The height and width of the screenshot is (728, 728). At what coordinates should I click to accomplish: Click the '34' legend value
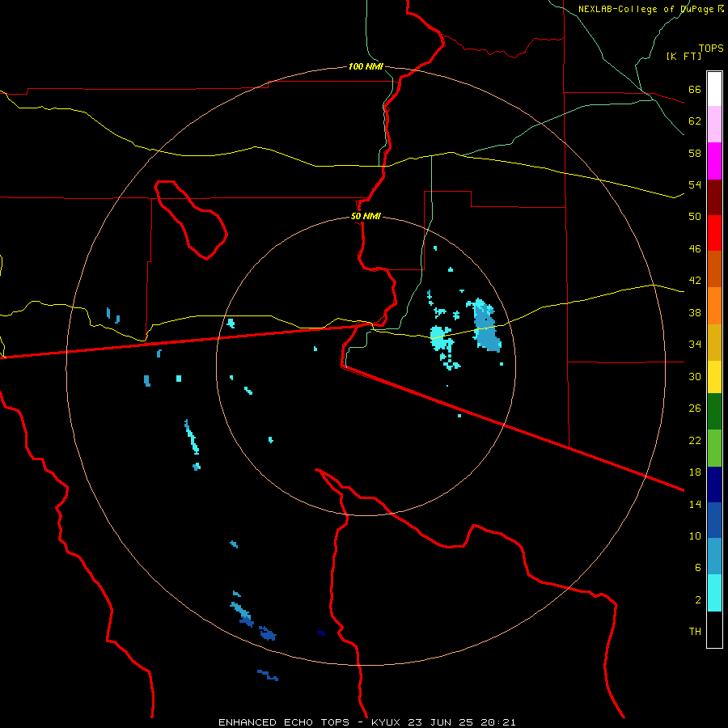[x=695, y=344]
